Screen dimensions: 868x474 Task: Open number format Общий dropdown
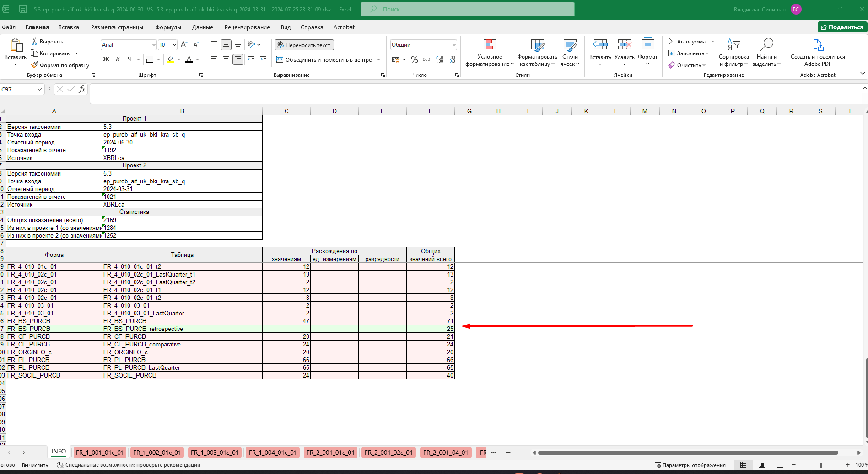pos(454,45)
